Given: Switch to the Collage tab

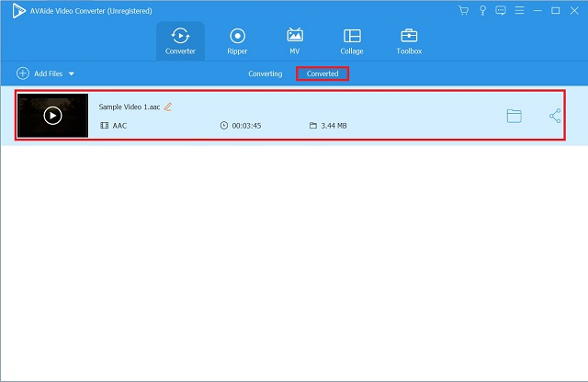Looking at the screenshot, I should click(352, 41).
